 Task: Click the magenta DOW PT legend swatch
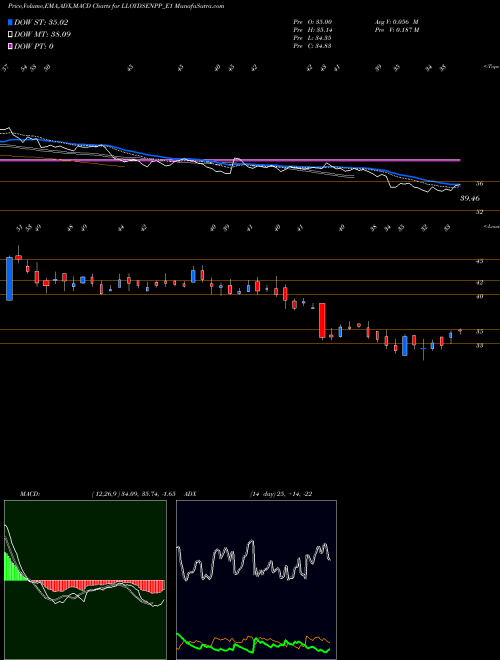(10, 46)
